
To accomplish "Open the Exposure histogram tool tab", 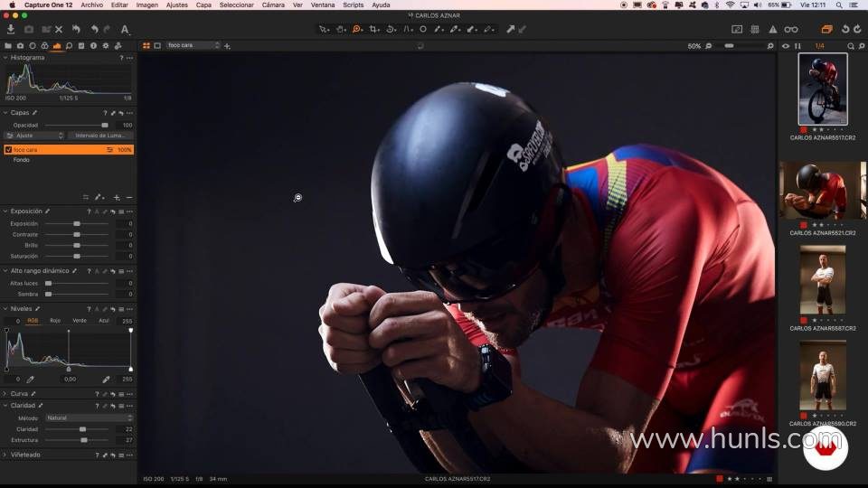I will (56, 46).
